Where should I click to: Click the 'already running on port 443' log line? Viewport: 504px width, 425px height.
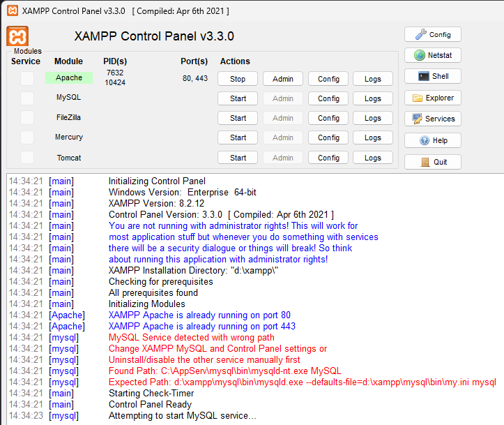[202, 326]
